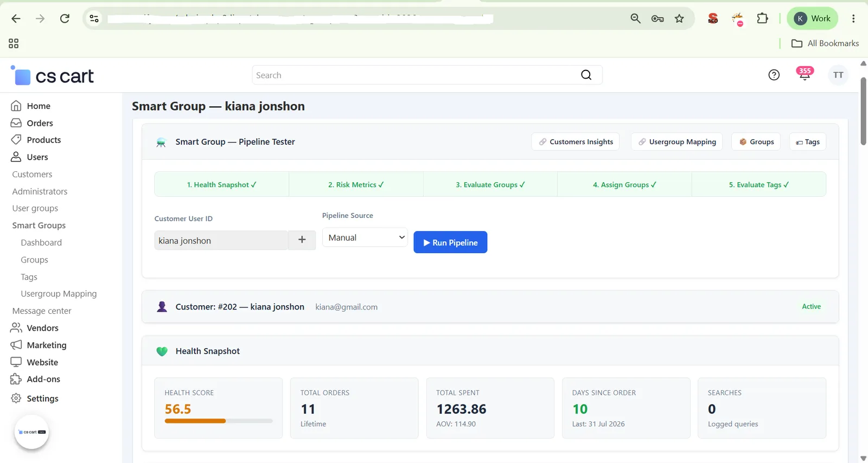Select the Evaluate Groups pipeline step

pyautogui.click(x=490, y=184)
